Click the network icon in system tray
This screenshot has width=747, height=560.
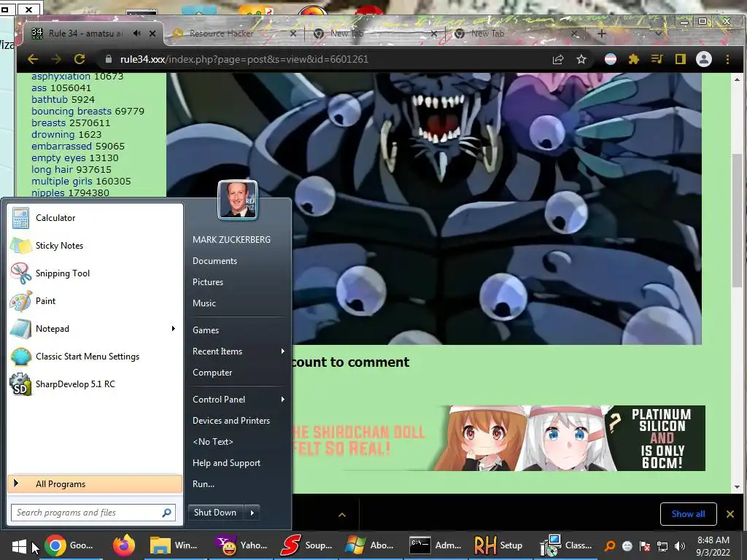(662, 546)
